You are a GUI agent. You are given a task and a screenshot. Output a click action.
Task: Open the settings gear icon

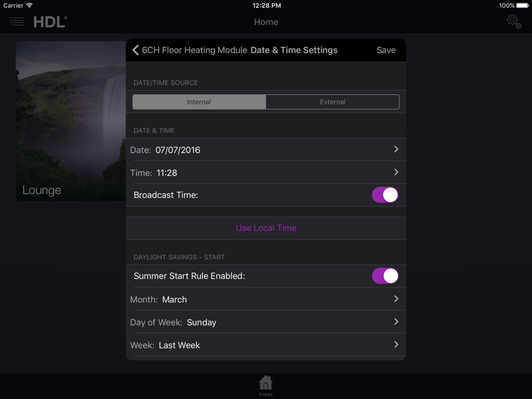tap(514, 21)
